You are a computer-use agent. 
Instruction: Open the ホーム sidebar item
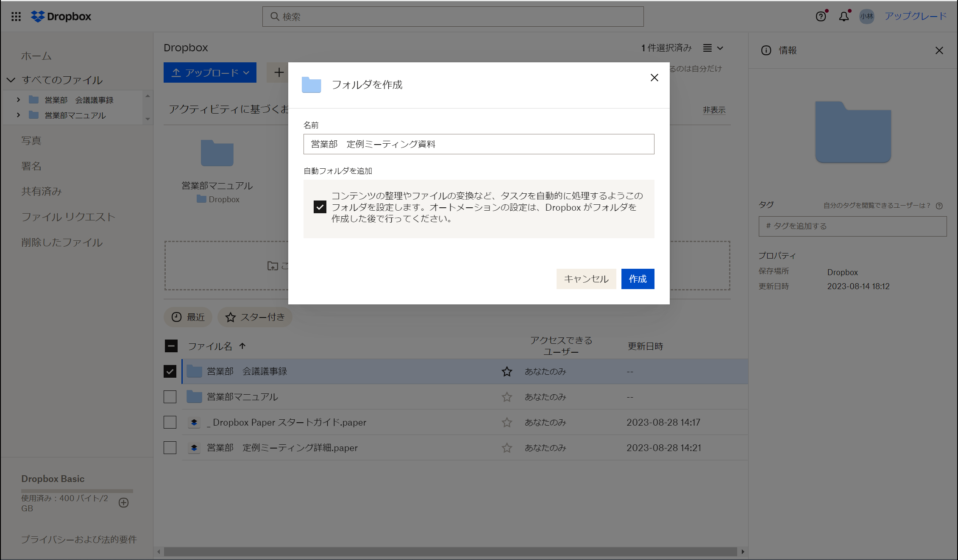tap(36, 55)
